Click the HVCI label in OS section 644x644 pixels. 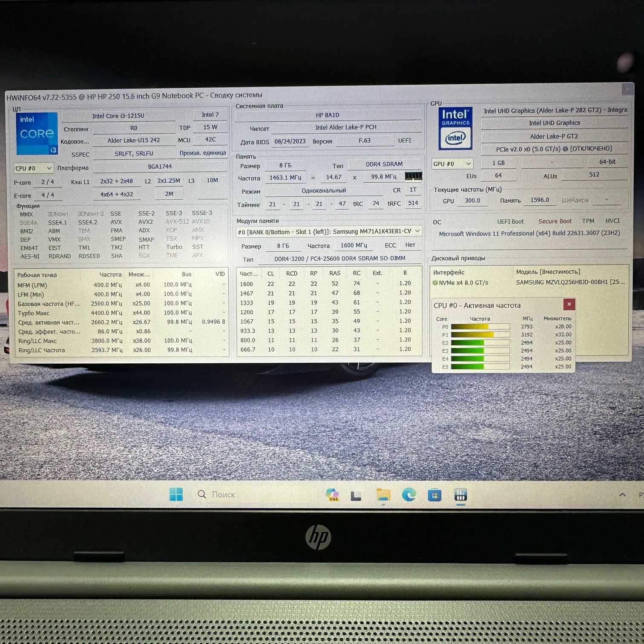(x=612, y=221)
